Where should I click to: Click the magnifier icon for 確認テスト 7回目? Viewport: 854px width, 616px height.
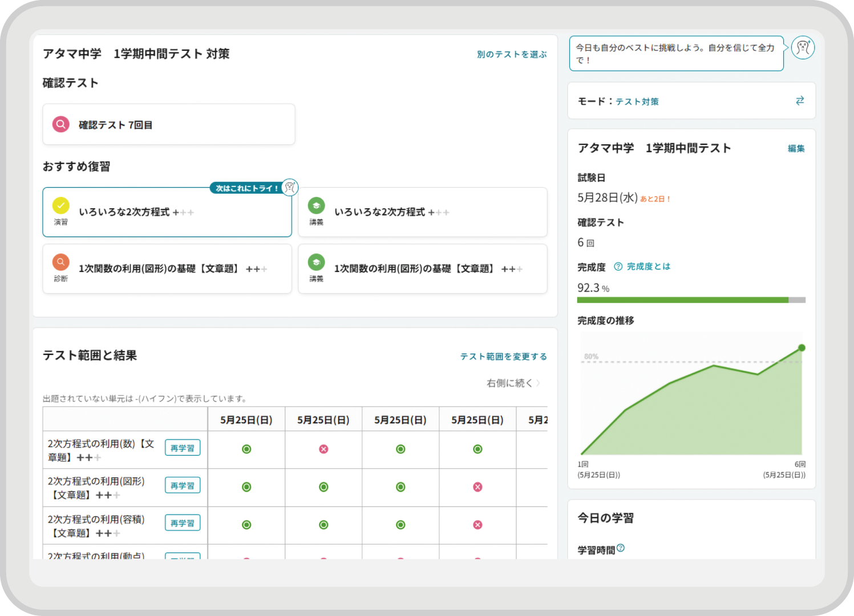tap(61, 124)
